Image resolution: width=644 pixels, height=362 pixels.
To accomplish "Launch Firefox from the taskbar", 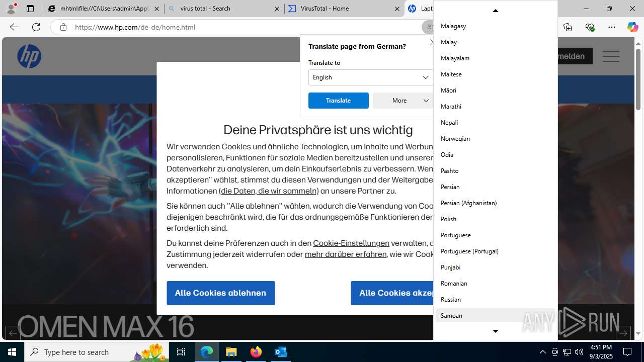I will tap(256, 352).
